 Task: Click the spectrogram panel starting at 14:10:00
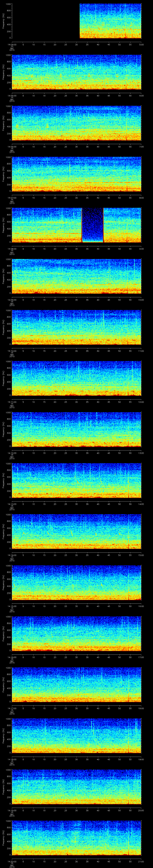pyautogui.click(x=77, y=327)
